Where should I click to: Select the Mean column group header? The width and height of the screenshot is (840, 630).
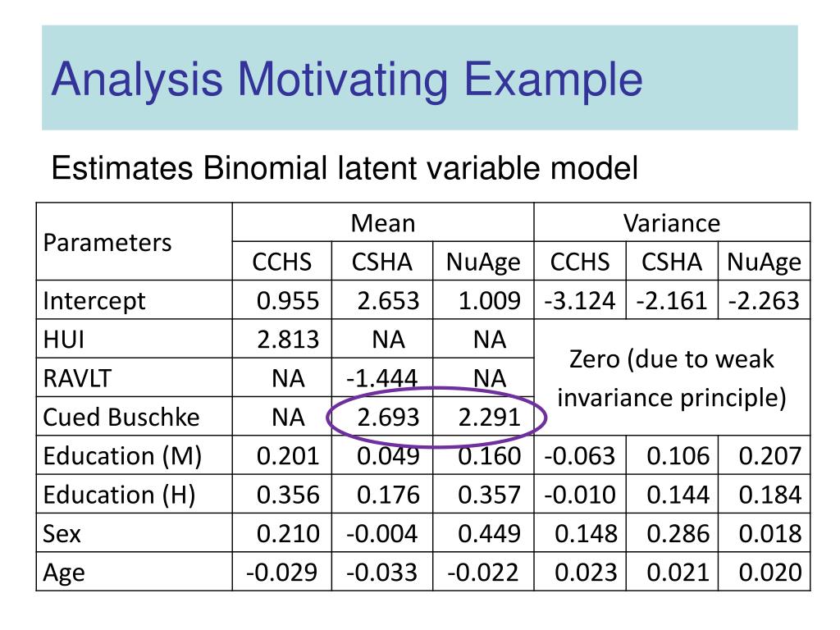pyautogui.click(x=383, y=223)
